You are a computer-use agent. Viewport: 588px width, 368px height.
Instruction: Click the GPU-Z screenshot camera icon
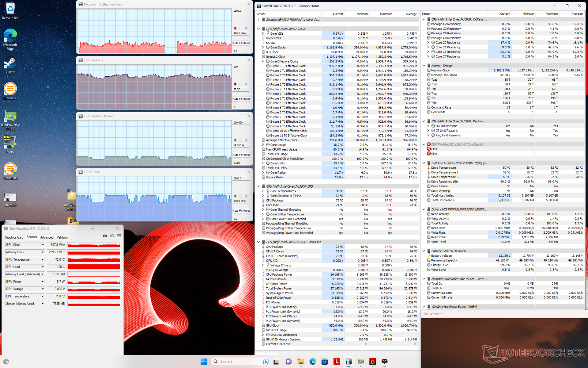point(105,236)
